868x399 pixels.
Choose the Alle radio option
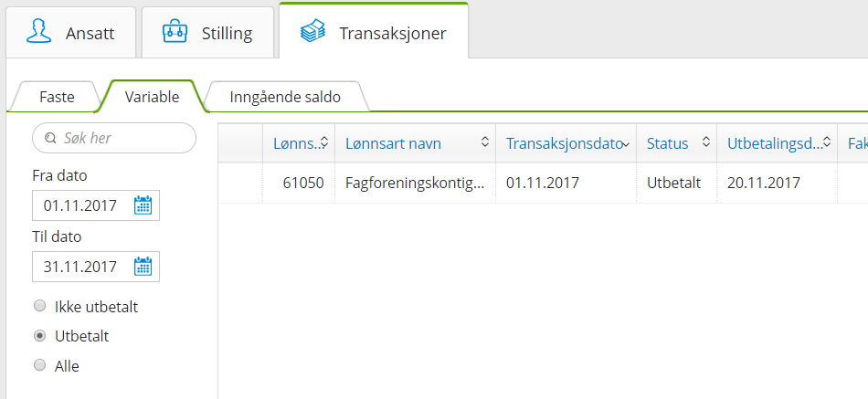39,365
